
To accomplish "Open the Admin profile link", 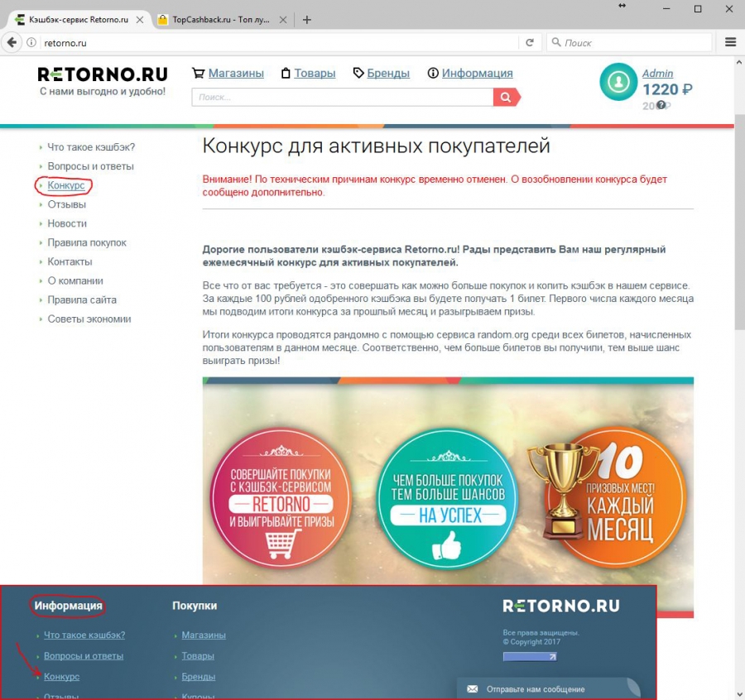I will pos(657,73).
